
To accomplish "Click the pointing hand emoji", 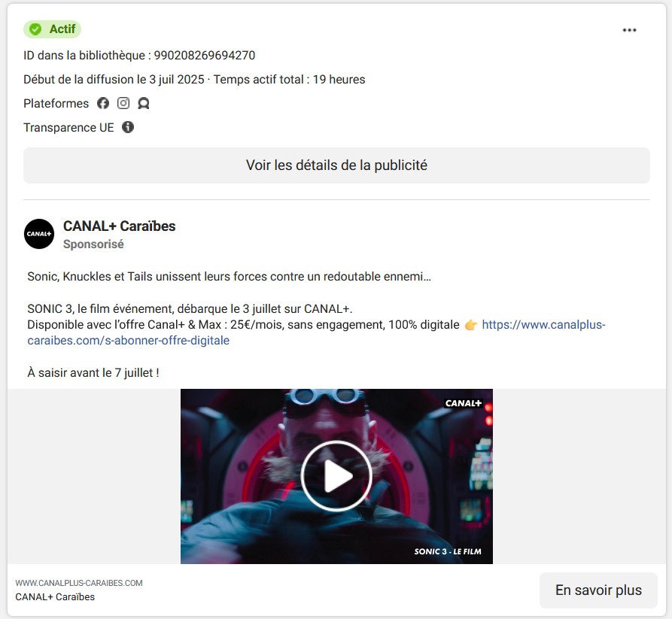I will (471, 325).
